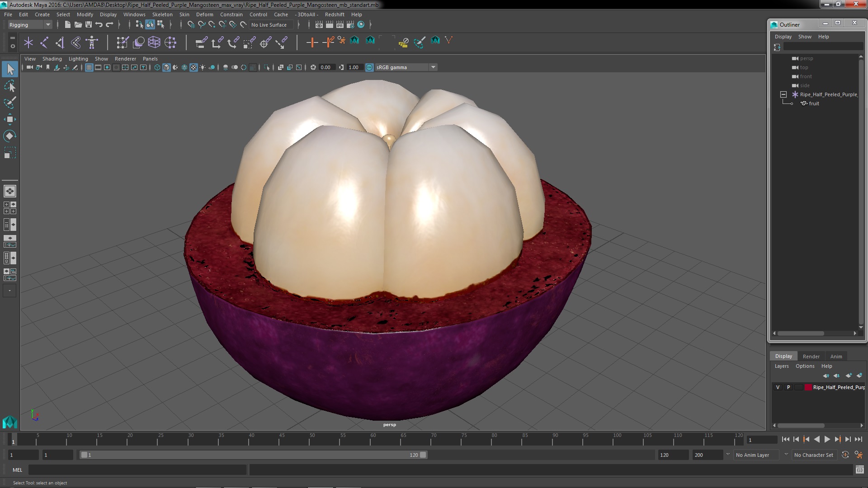Viewport: 868px width, 488px height.
Task: Switch to the Render layer tab
Action: point(811,357)
